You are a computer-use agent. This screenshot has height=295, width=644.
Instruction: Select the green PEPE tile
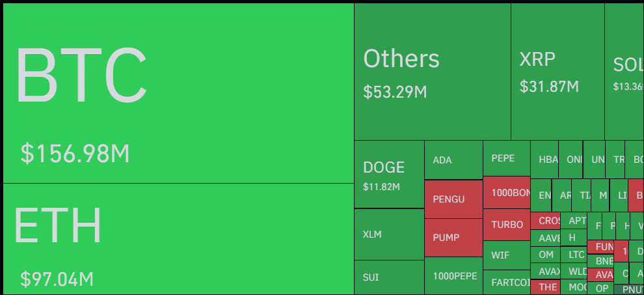pos(506,158)
